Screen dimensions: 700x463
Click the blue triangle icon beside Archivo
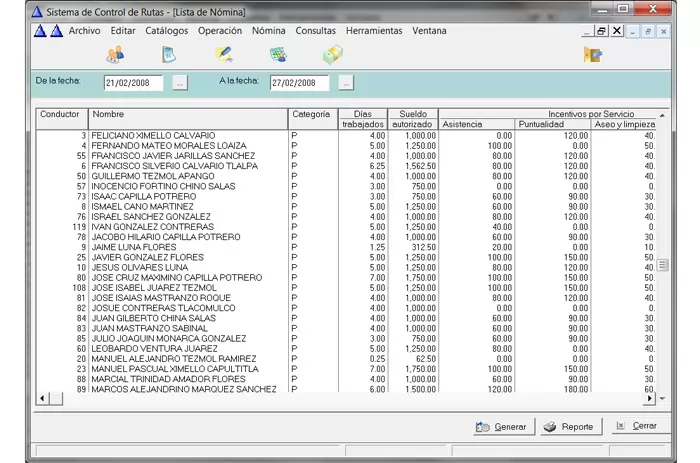tap(56, 31)
